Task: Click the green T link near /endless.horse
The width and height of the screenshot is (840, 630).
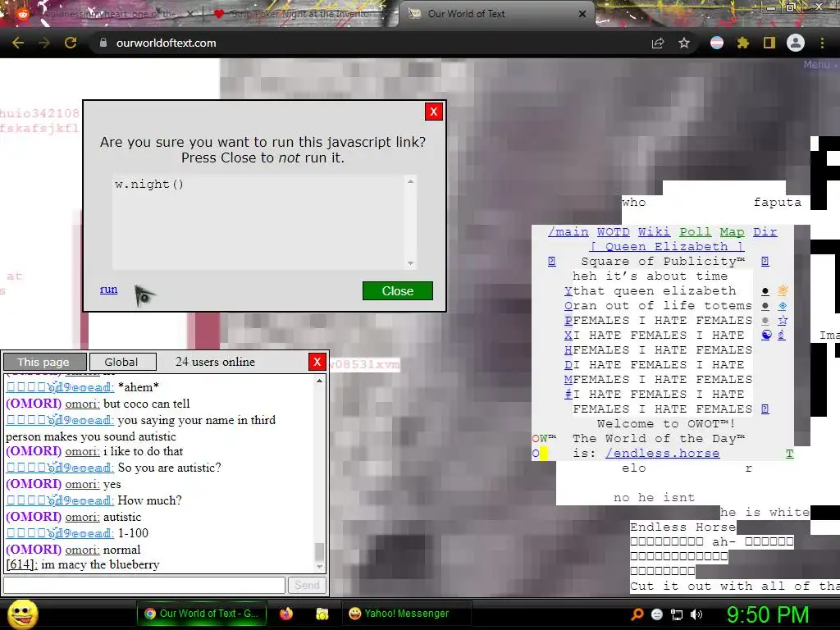Action: (x=790, y=454)
